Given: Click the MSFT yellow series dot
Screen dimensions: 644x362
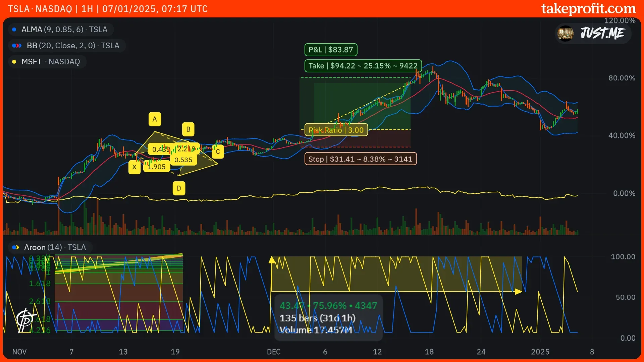Looking at the screenshot, I should point(14,62).
